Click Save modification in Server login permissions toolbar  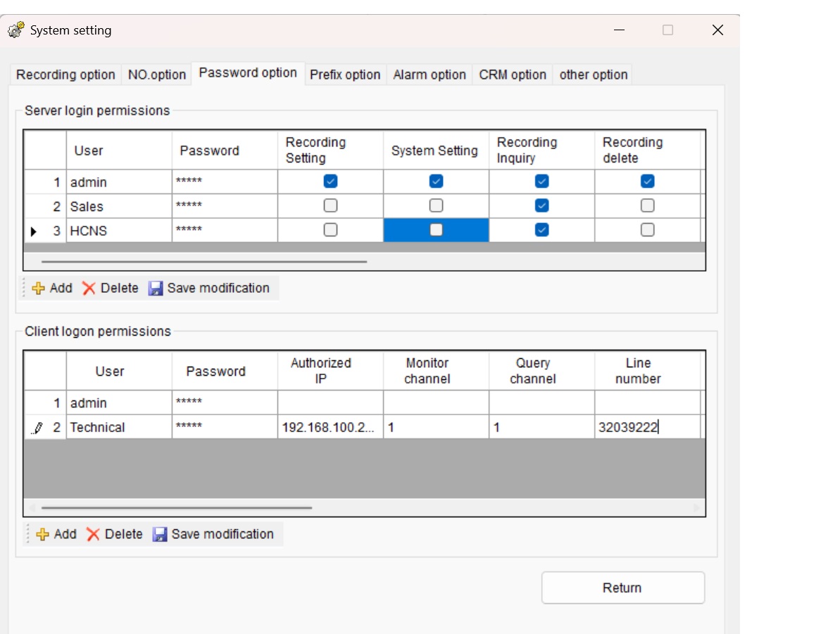(x=218, y=288)
